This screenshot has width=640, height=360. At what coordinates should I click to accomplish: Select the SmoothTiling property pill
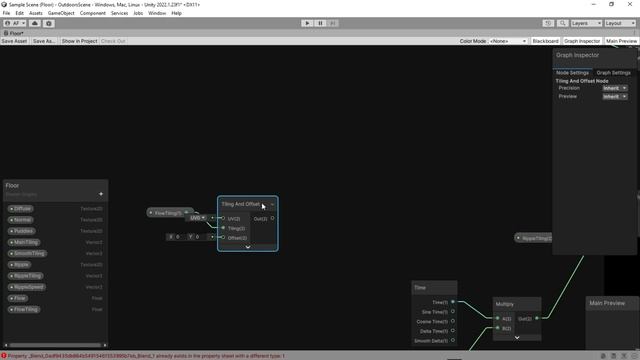coord(27,253)
